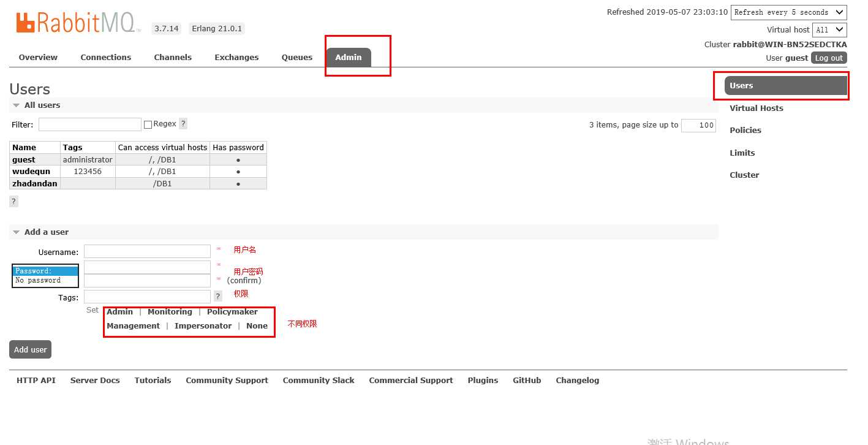Open the zhadandan user entry

click(x=35, y=184)
